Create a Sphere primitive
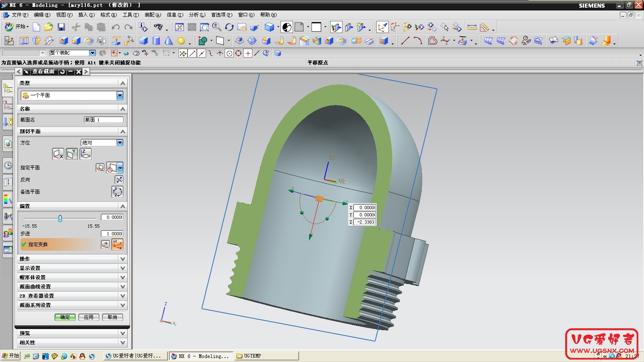This screenshot has width=644, height=362. [181, 41]
